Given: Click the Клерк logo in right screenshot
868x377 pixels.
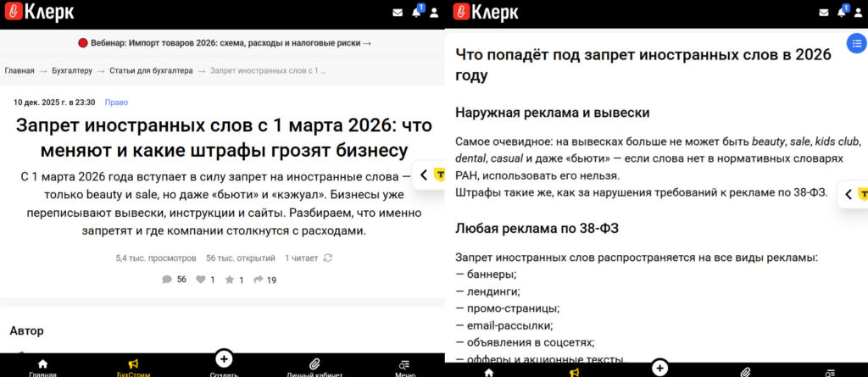Looking at the screenshot, I should (x=487, y=12).
